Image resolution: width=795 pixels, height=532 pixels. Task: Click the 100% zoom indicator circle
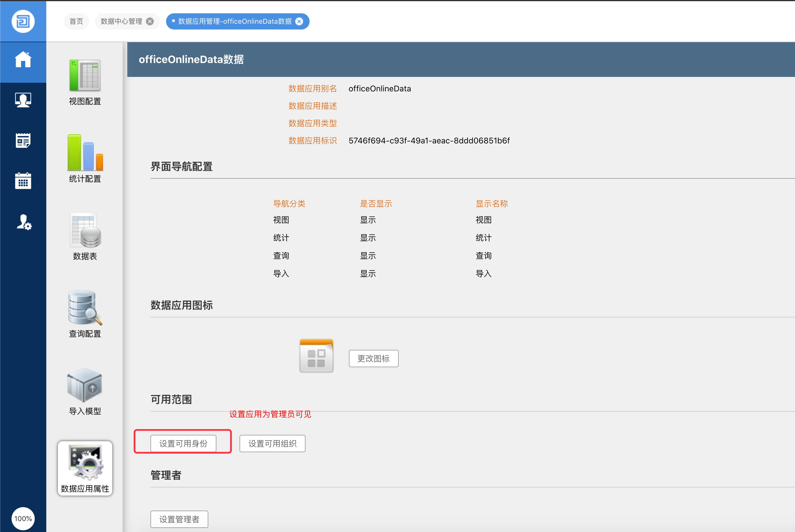point(23,518)
